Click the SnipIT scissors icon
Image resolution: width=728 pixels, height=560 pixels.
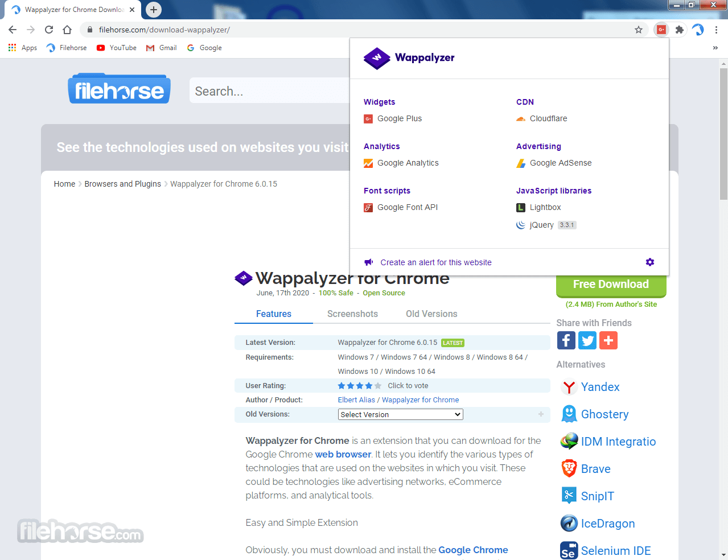[569, 496]
